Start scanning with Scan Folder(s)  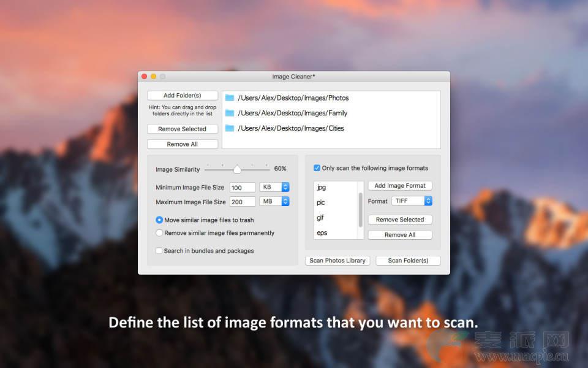tap(408, 261)
